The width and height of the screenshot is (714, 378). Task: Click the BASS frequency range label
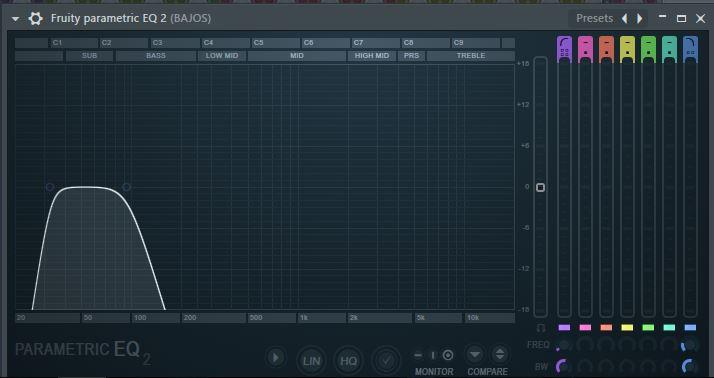coord(156,56)
